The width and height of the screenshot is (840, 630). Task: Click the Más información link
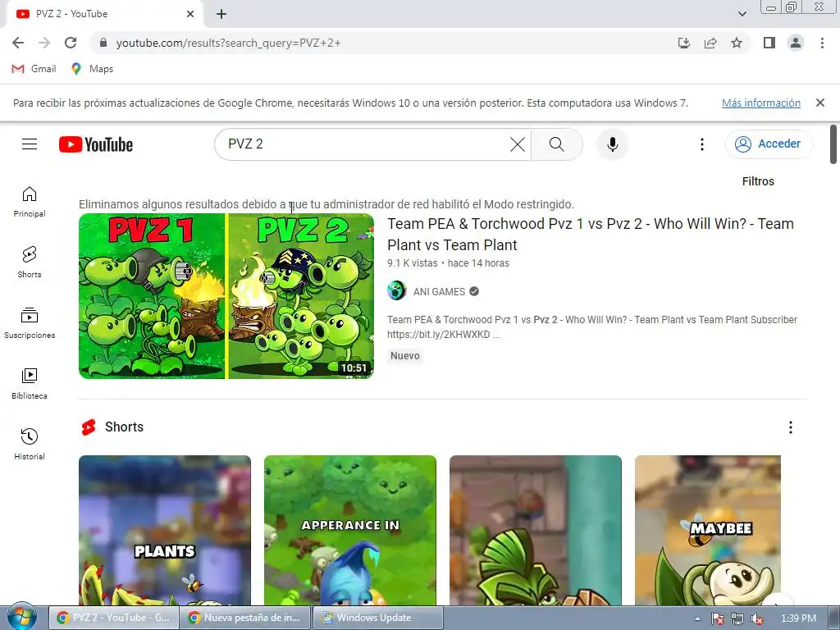click(760, 103)
